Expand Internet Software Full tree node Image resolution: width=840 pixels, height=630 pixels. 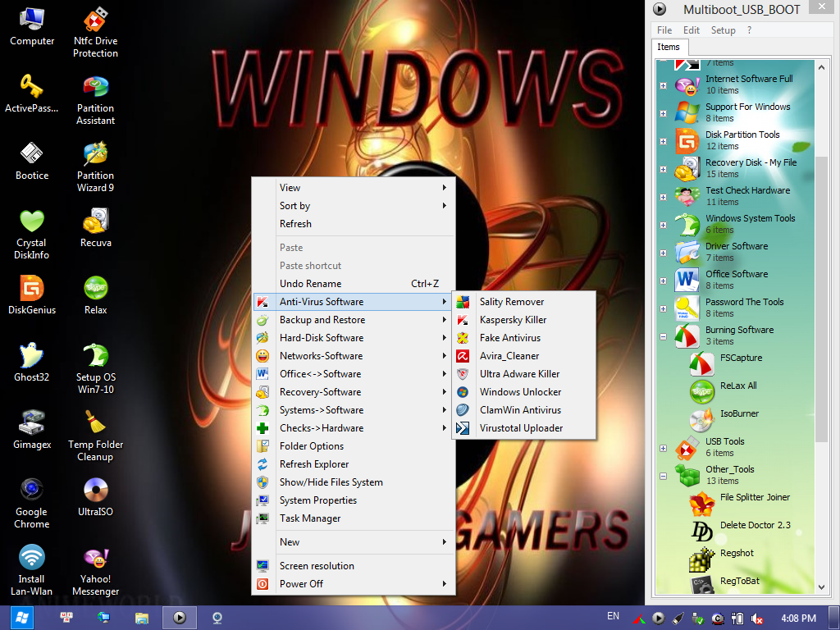(x=663, y=85)
